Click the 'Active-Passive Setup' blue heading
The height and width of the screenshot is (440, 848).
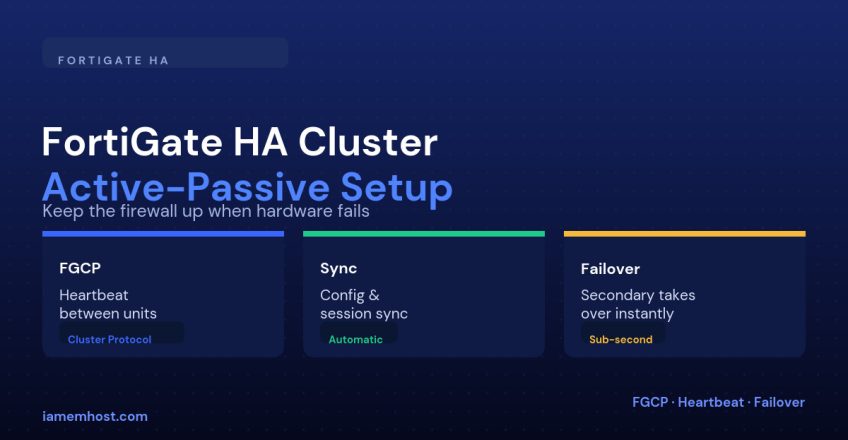pyautogui.click(x=247, y=187)
